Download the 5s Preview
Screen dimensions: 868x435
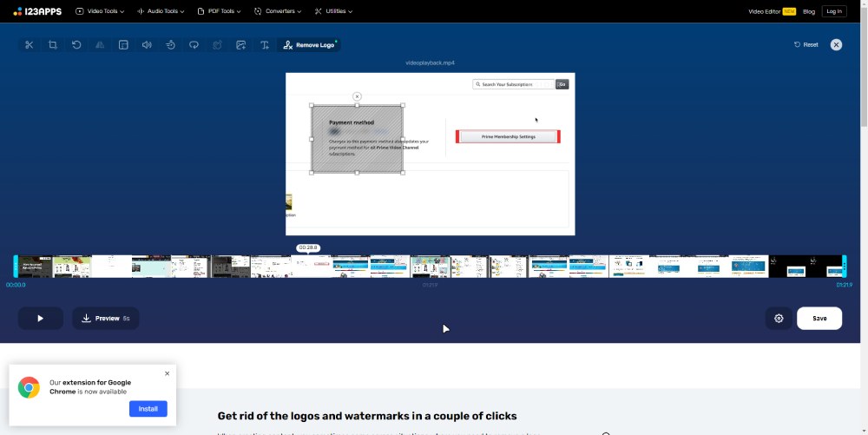[x=106, y=319]
